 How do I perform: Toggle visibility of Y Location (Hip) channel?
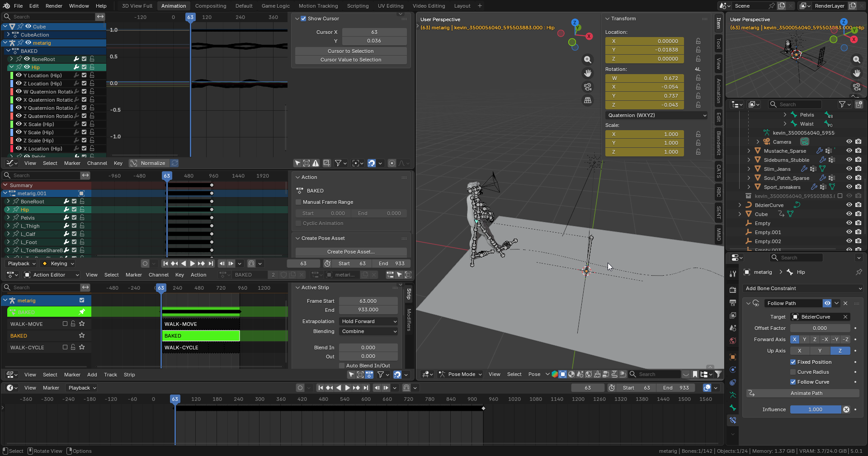[x=19, y=75]
